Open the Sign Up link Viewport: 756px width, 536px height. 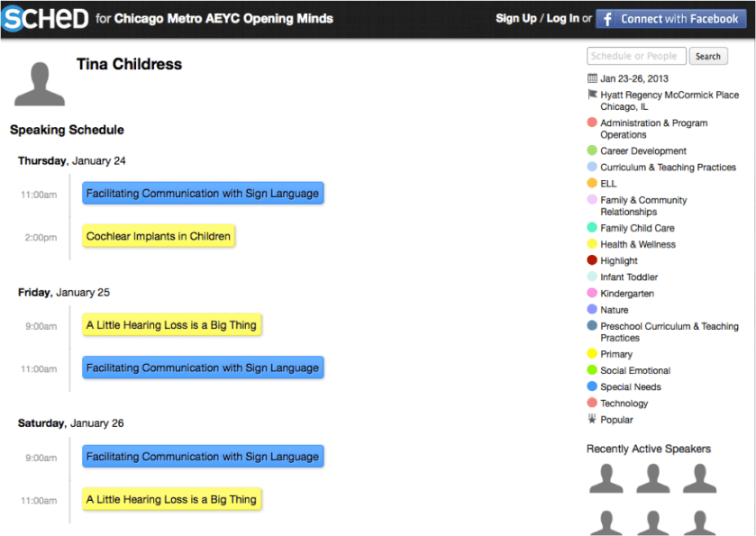[515, 19]
